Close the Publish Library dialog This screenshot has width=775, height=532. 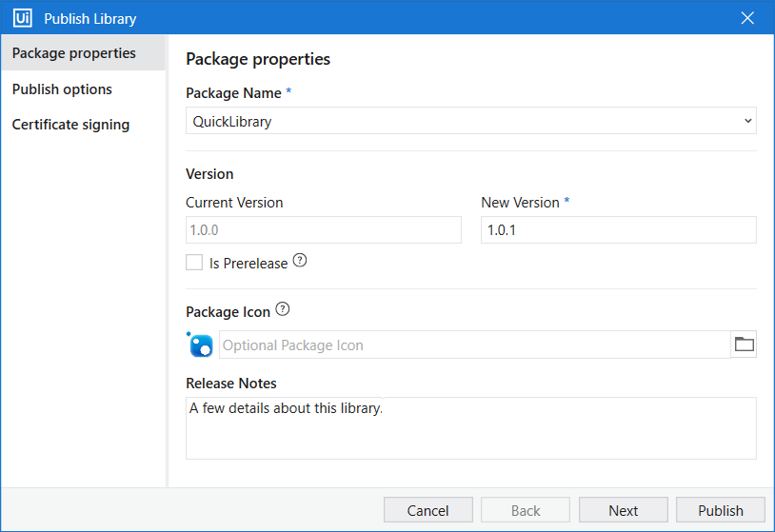tap(747, 18)
